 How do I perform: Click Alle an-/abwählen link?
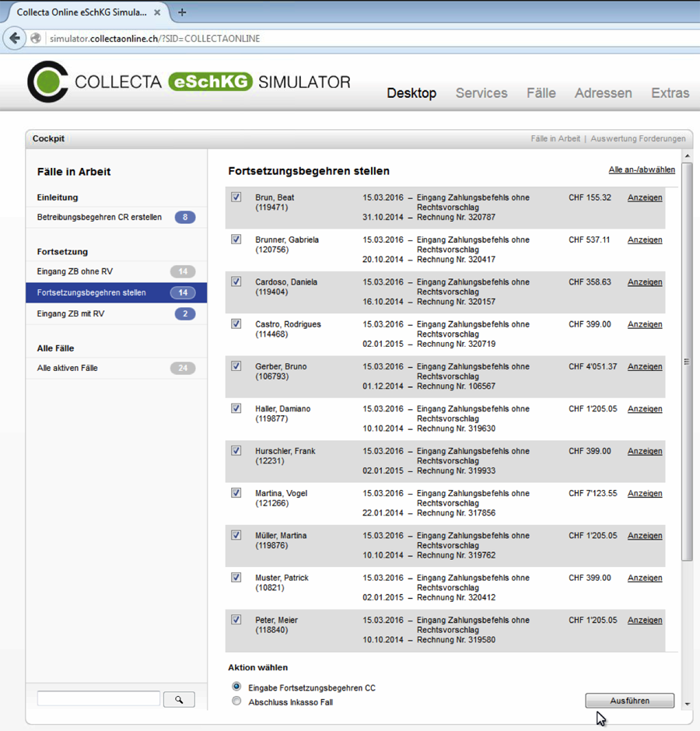coord(642,170)
